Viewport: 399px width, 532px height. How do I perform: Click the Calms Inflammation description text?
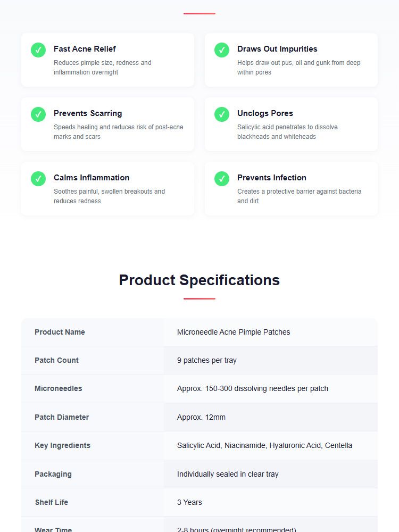(109, 196)
